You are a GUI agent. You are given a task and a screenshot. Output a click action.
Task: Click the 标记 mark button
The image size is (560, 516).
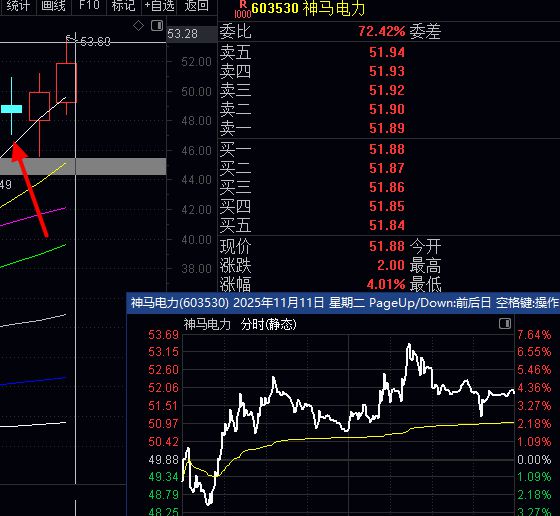coord(124,6)
